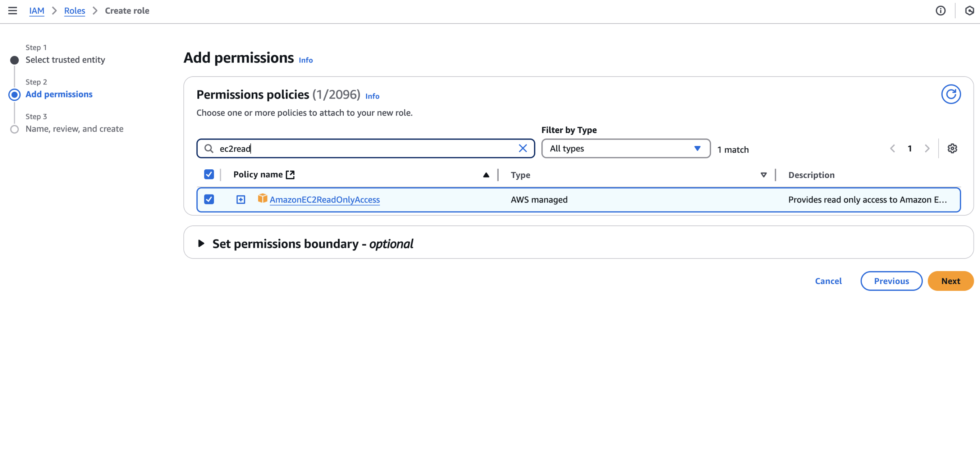Uncheck the select-all policies checkbox
This screenshot has height=453, width=980.
coord(209,175)
